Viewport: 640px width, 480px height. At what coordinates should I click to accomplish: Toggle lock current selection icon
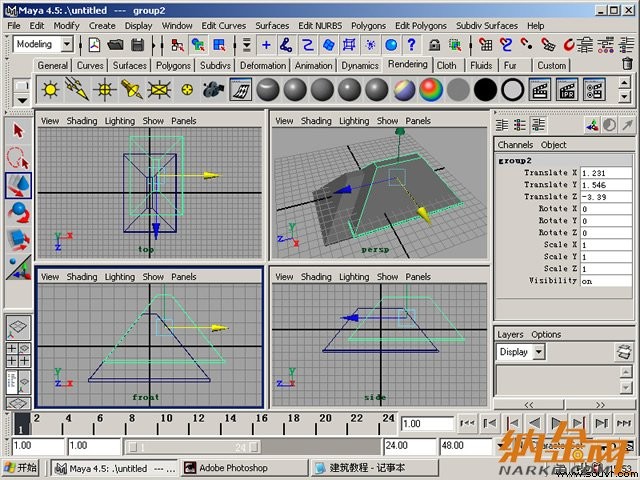click(x=434, y=44)
